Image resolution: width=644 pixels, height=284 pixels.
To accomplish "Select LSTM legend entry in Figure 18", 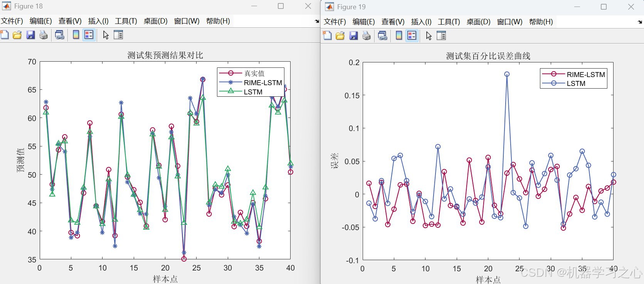I will click(253, 92).
